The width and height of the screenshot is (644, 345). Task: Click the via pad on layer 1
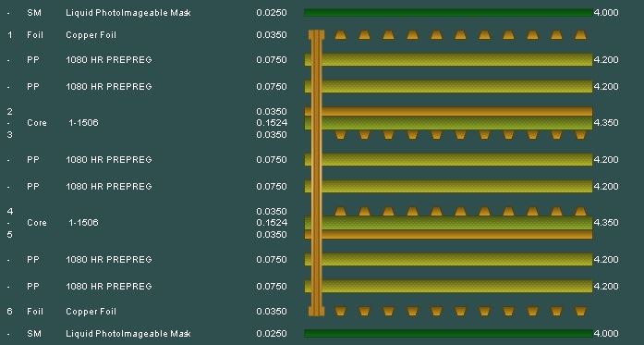point(316,35)
